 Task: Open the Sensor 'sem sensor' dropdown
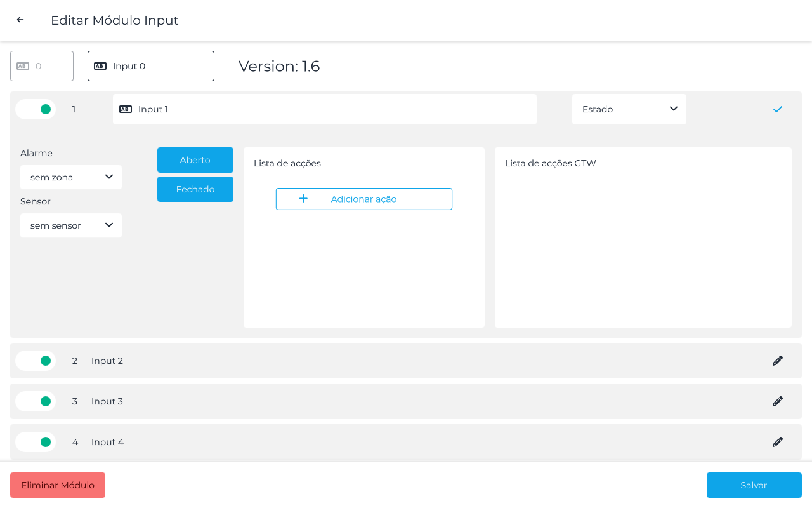[71, 225]
